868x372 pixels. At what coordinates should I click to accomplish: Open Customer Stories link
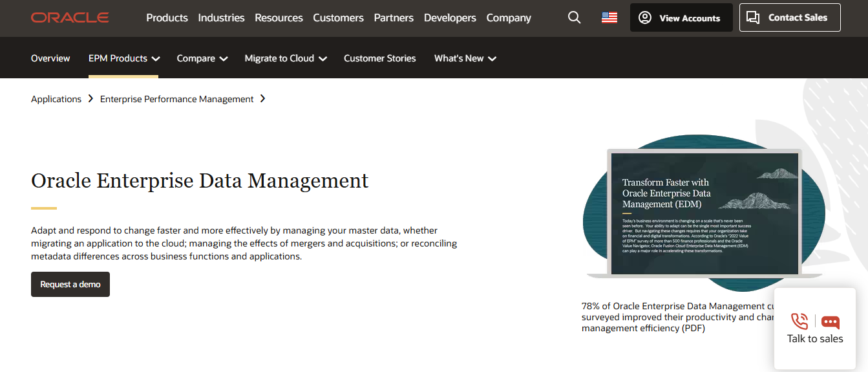(x=380, y=58)
